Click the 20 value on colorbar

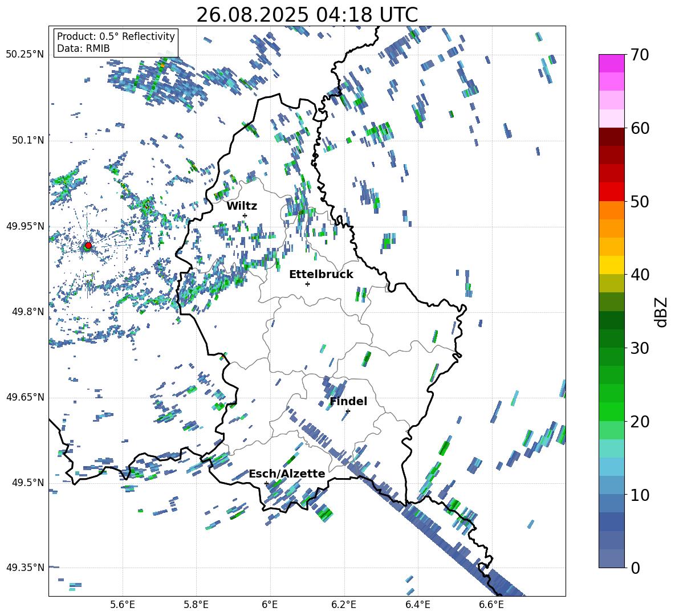pos(640,421)
